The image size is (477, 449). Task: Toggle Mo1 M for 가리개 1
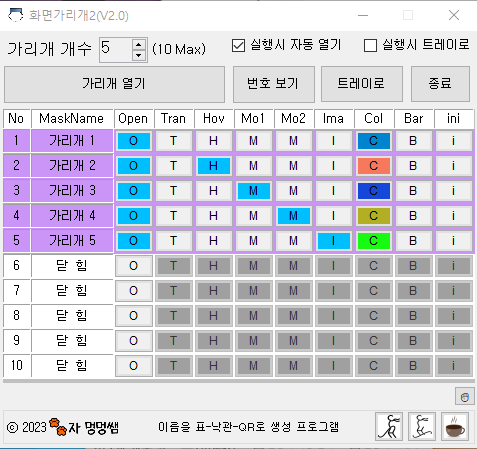tap(253, 141)
